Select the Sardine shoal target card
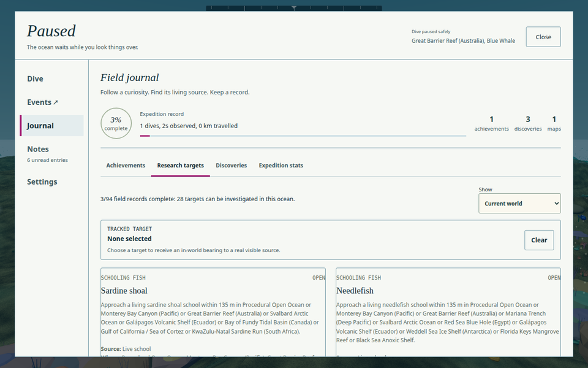Screen dimensions: 588x368 coord(213,312)
